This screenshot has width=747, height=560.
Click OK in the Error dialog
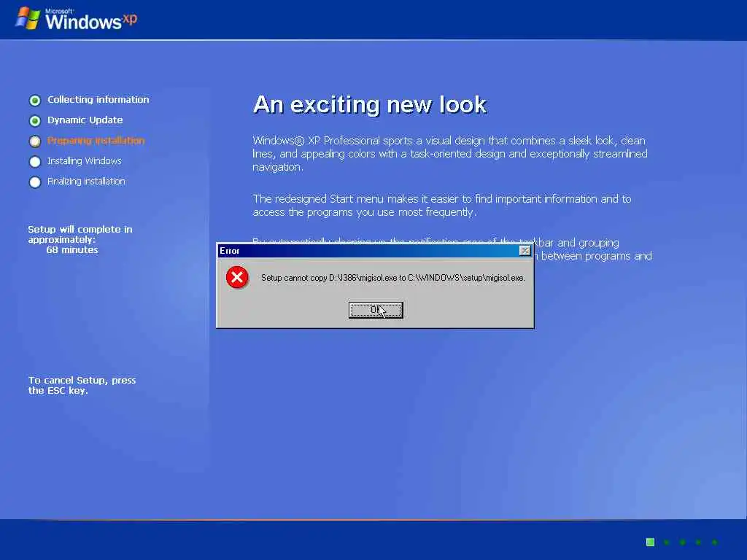[x=376, y=310]
